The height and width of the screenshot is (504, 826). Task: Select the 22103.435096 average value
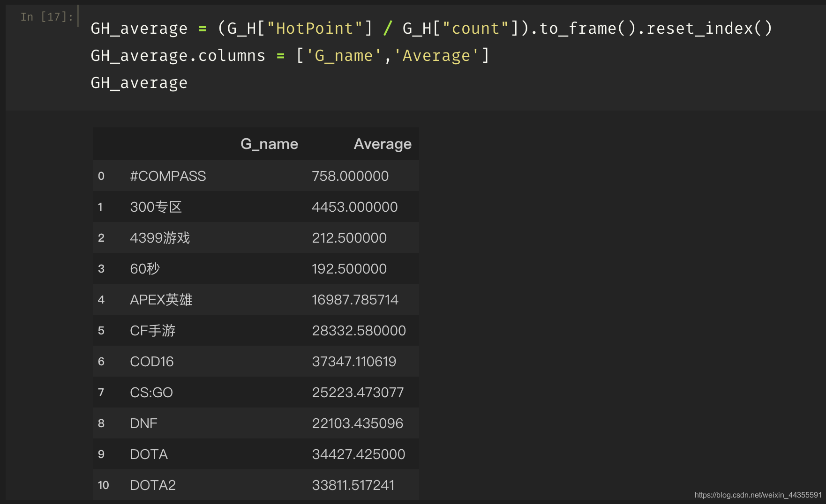[357, 423]
